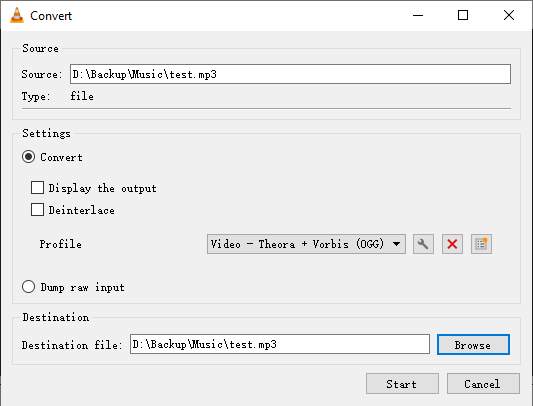Edit selected profile with wrench icon
The width and height of the screenshot is (533, 406).
tap(423, 244)
